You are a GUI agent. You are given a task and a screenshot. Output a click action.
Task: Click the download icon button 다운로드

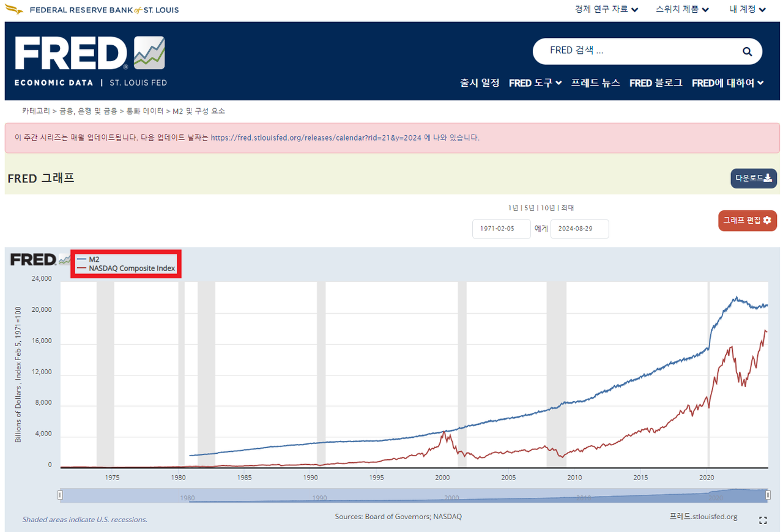[754, 179]
